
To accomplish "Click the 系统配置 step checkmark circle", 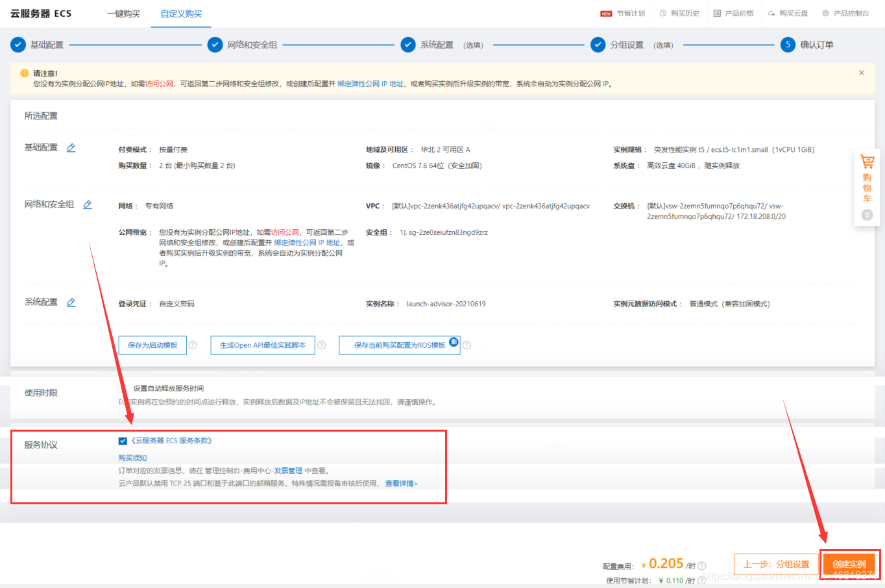I will (x=408, y=45).
